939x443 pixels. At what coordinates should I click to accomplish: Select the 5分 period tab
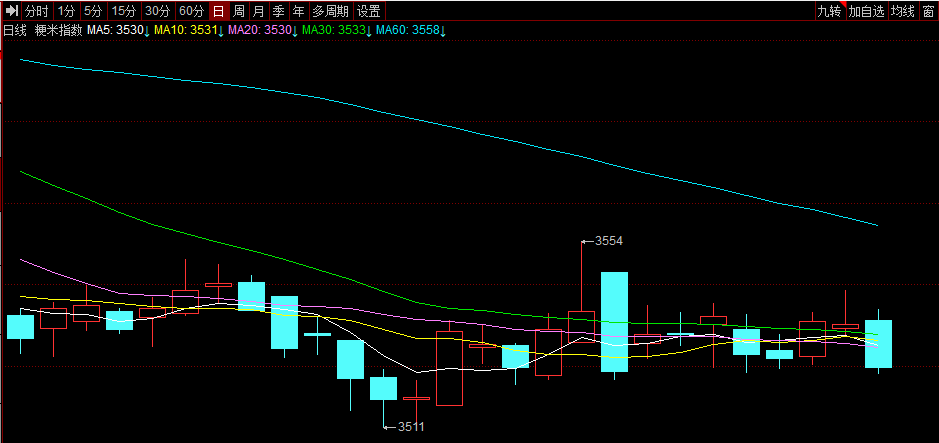click(93, 11)
